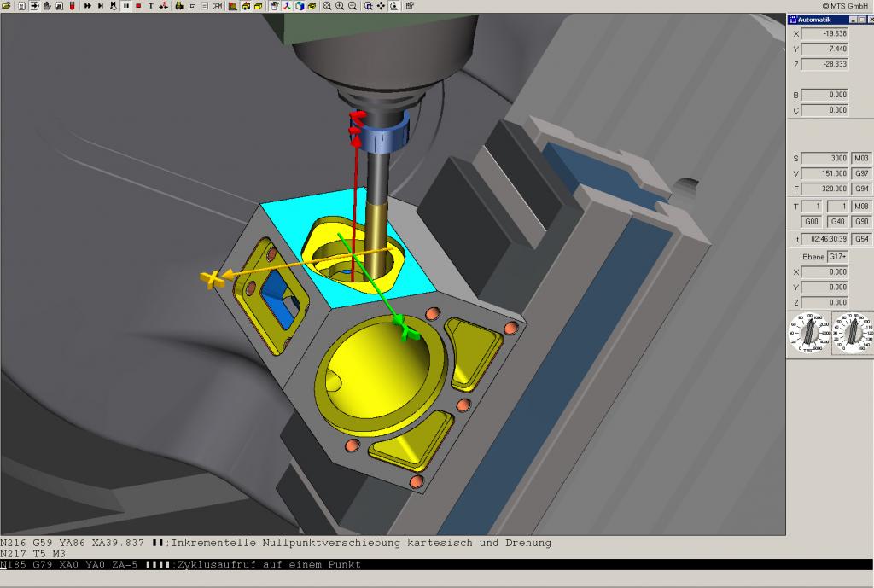Click the G54 status box
This screenshot has height=588, width=874.
tap(861, 239)
